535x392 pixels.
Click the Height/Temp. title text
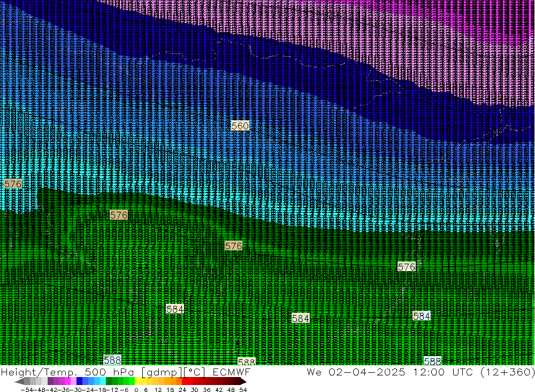[x=39, y=373]
